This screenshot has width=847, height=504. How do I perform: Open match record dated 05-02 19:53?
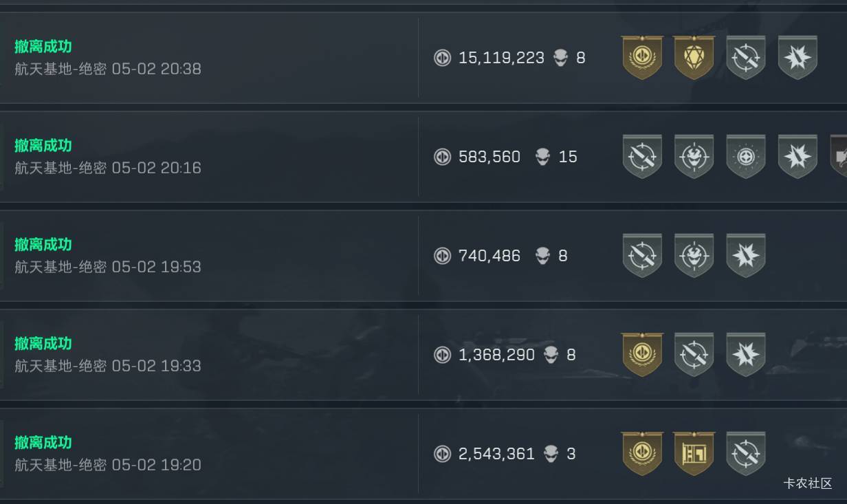[x=423, y=256]
